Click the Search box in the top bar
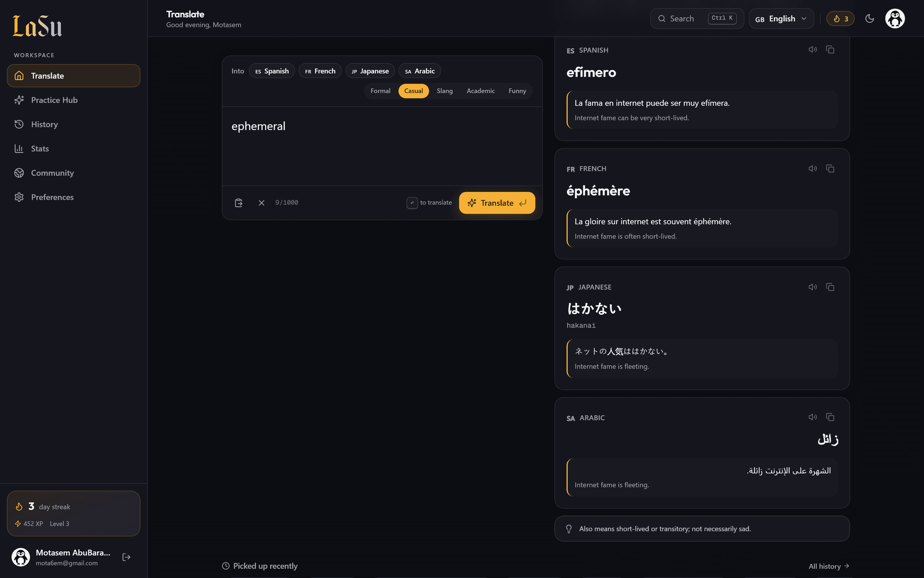924x578 pixels. coord(697,19)
